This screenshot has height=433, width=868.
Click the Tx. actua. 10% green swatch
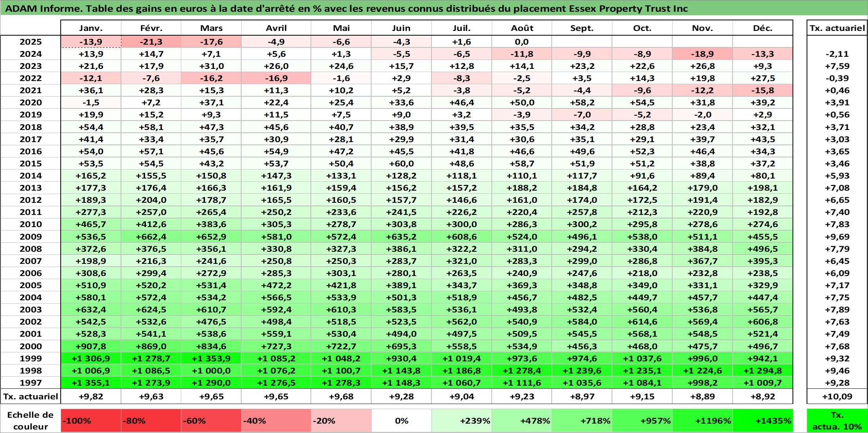[x=837, y=420]
